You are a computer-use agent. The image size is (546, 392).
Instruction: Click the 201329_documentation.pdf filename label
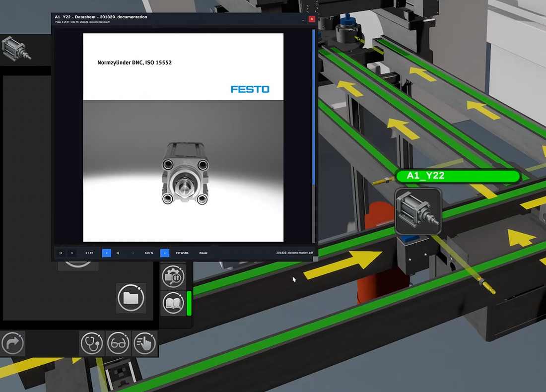[x=294, y=253]
